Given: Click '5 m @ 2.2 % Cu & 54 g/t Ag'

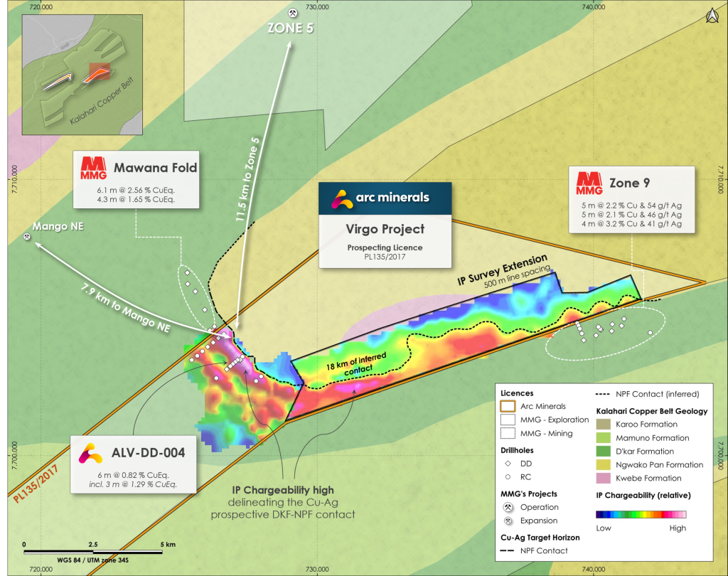Looking at the screenshot, I should tap(631, 206).
